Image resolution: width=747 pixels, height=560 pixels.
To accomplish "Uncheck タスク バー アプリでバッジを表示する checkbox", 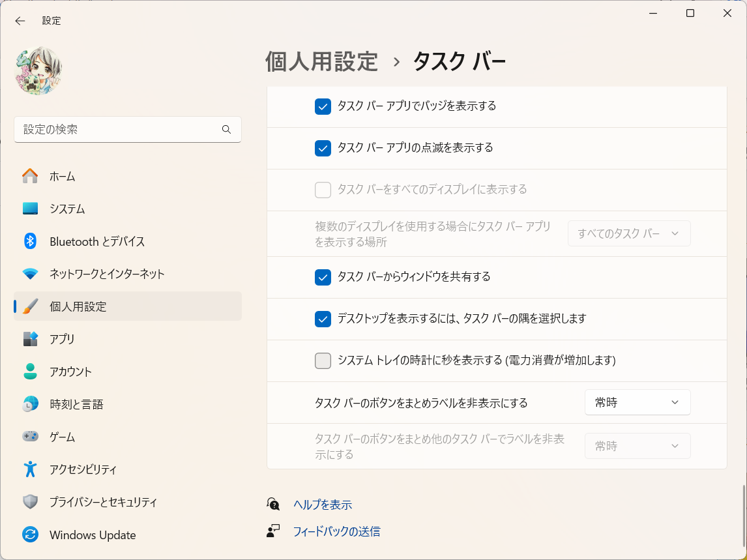I will 323,106.
